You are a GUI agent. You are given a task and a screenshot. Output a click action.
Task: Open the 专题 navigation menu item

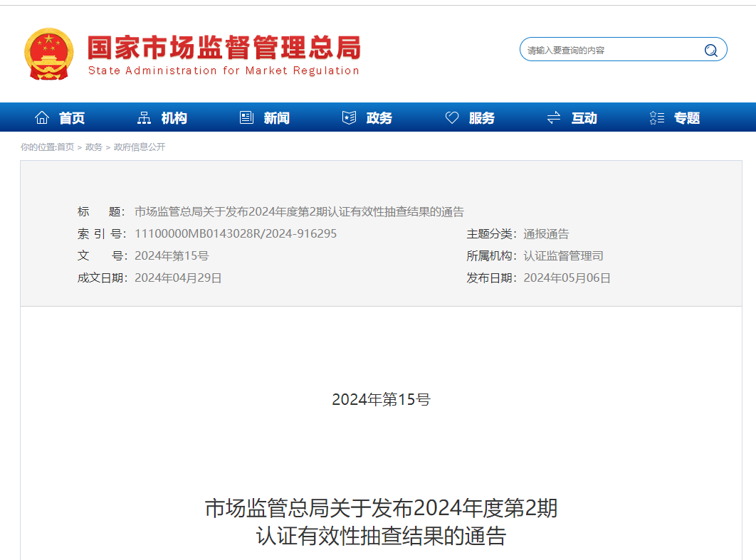[x=686, y=117]
